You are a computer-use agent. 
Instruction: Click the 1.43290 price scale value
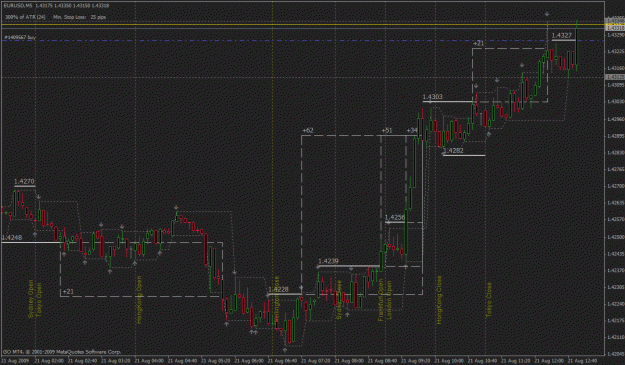pos(615,35)
